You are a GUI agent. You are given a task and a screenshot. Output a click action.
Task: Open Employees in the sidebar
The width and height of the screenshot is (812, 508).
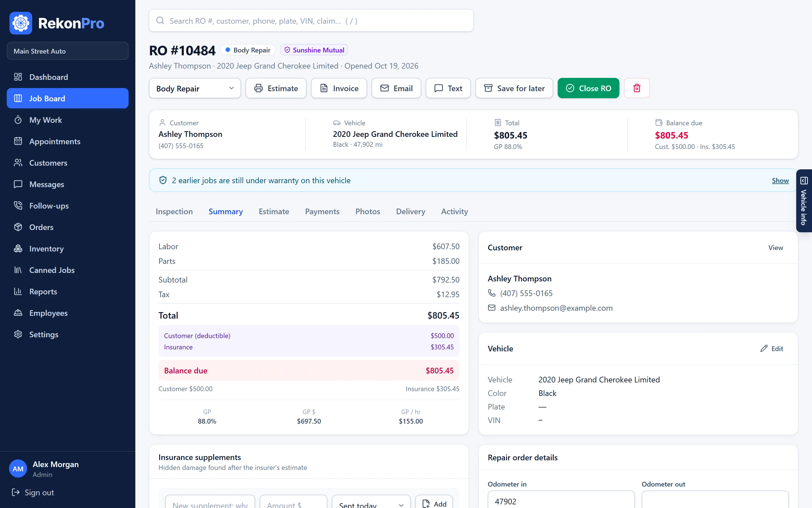click(x=67, y=313)
